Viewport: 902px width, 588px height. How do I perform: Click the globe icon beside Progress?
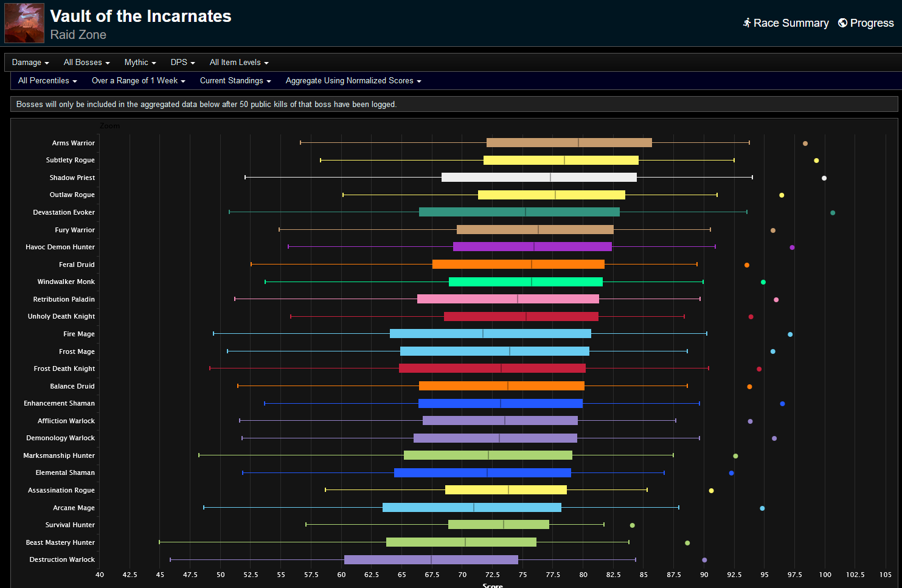point(842,22)
